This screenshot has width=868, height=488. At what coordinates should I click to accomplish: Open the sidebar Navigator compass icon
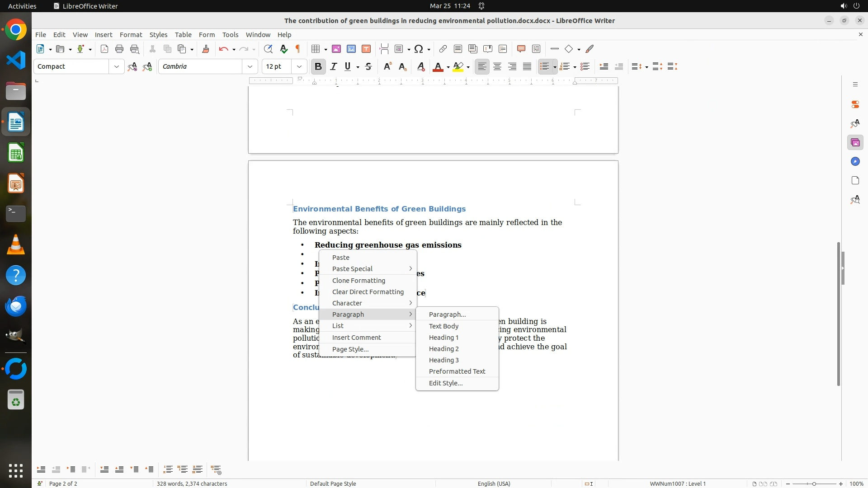point(855,162)
